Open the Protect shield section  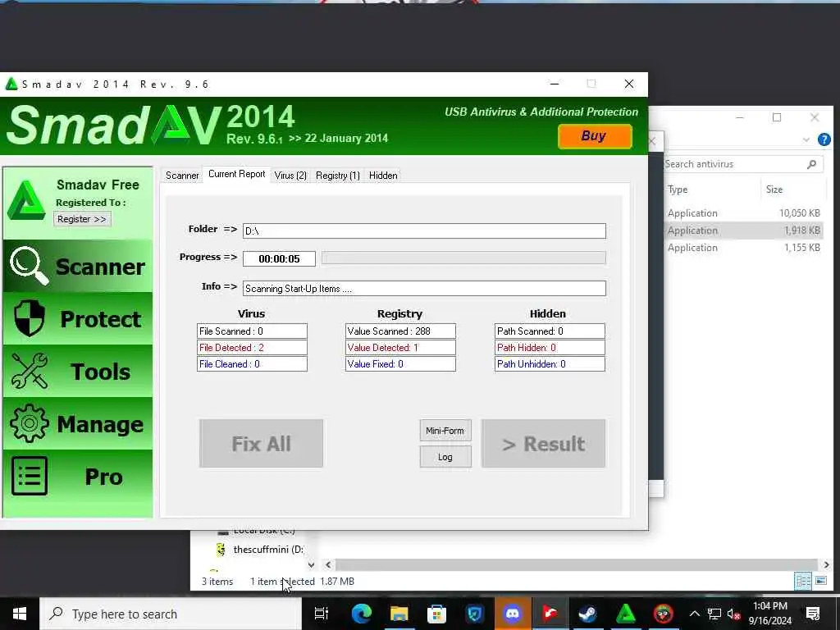[x=78, y=319]
